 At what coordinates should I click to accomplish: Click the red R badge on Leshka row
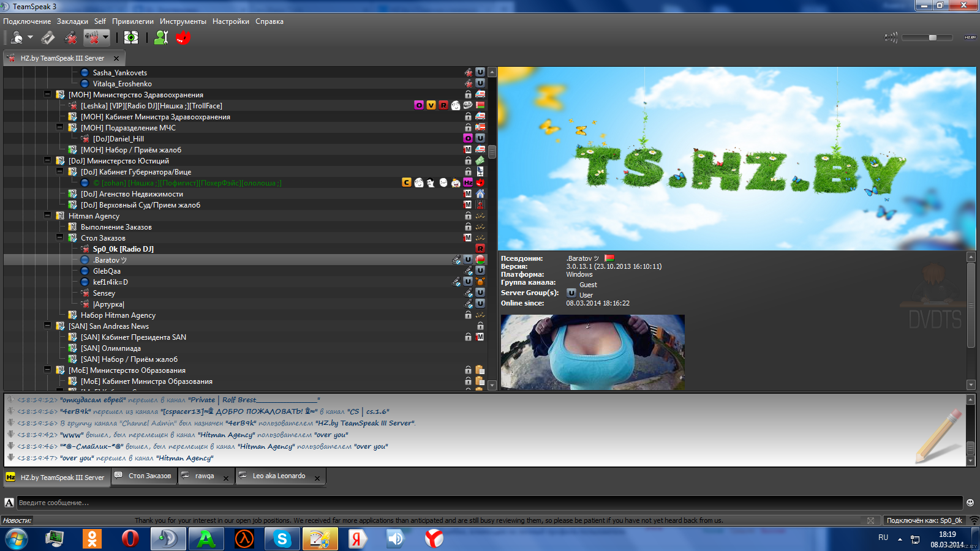click(x=443, y=105)
